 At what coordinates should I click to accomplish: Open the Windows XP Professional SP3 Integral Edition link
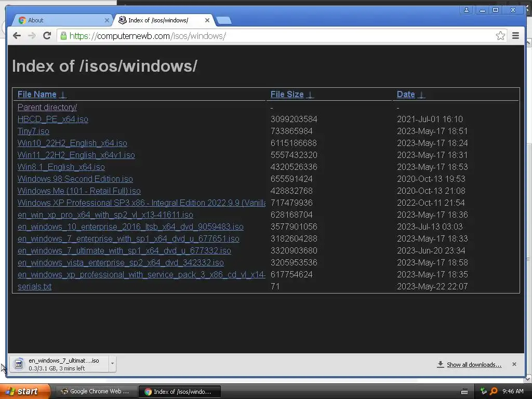click(141, 203)
